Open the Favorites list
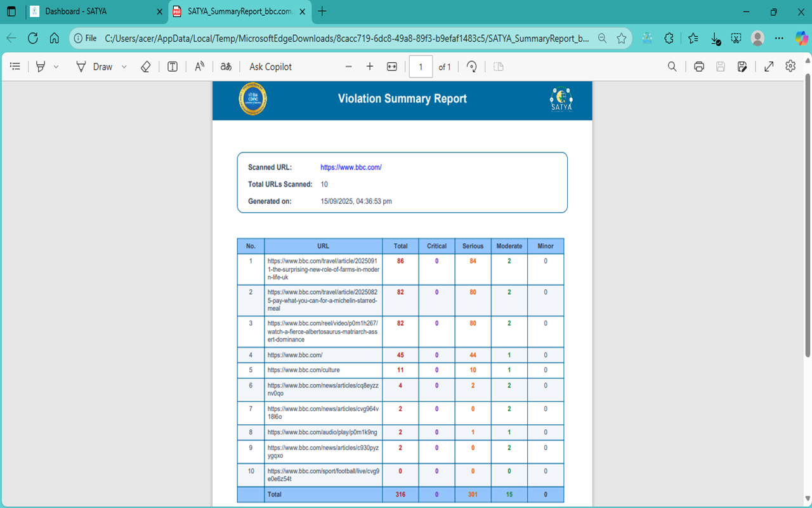 coord(693,38)
